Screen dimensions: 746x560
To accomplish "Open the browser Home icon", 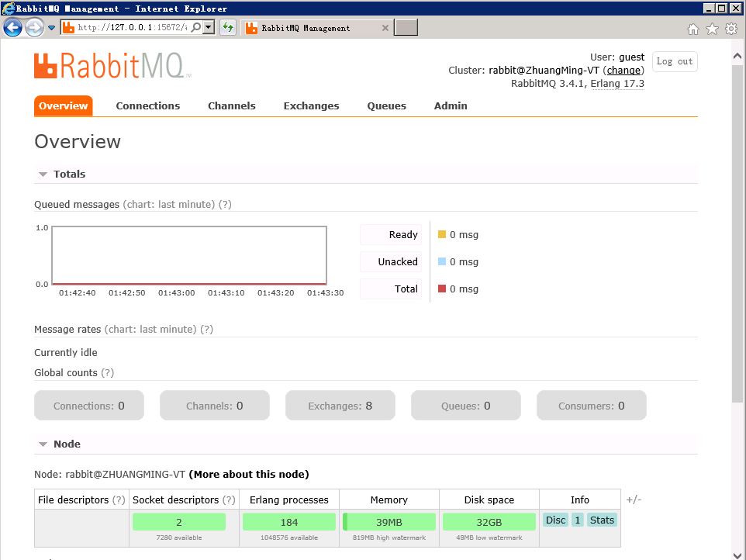I will [x=693, y=29].
